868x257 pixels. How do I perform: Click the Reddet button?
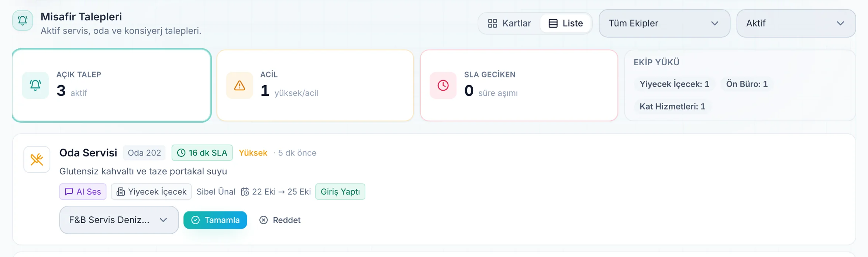280,220
